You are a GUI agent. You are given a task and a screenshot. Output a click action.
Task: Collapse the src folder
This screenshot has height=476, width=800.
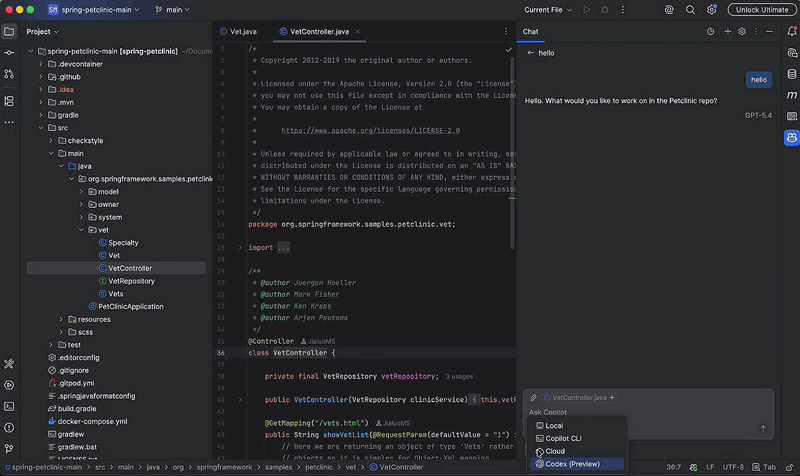(41, 128)
